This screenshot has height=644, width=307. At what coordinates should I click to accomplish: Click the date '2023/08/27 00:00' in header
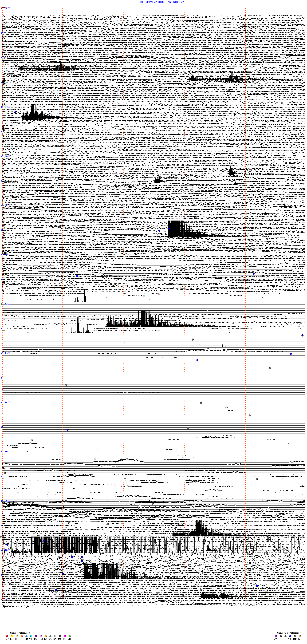click(155, 2)
